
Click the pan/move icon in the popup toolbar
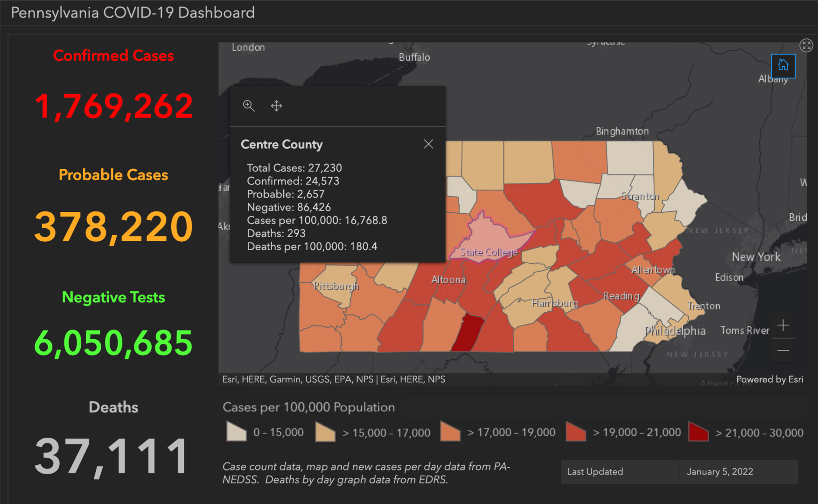[276, 106]
